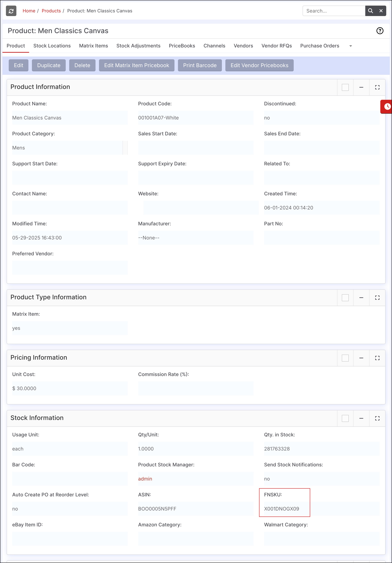Follow the admin stock manager link
The height and width of the screenshot is (563, 392).
pyautogui.click(x=145, y=479)
